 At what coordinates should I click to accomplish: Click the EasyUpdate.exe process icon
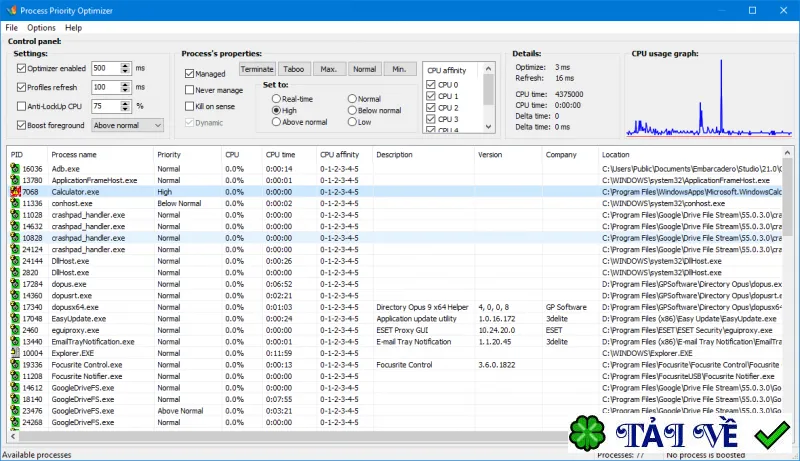15,319
